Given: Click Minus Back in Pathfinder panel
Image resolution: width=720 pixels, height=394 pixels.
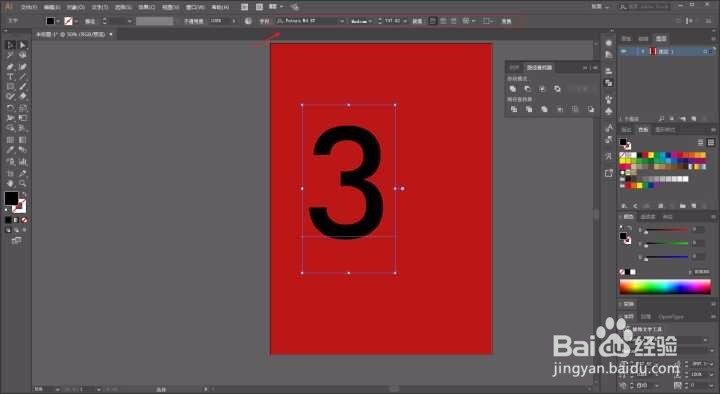Looking at the screenshot, I should click(591, 109).
